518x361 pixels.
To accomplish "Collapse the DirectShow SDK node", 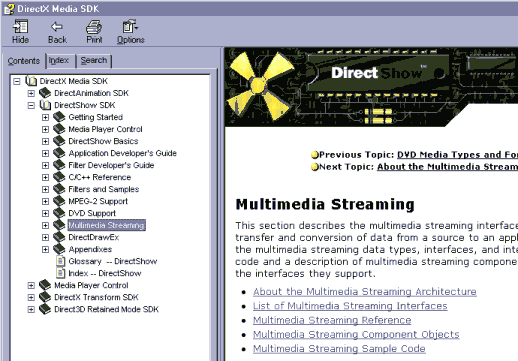I will (x=31, y=105).
